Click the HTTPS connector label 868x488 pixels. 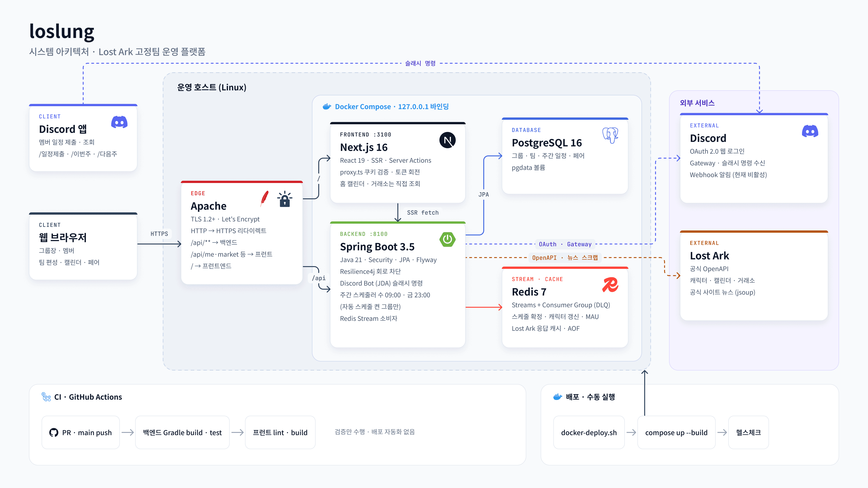point(159,234)
